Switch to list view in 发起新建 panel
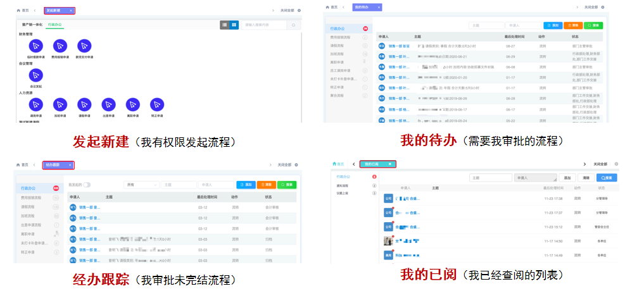This screenshot has width=644, height=298. 224,25
